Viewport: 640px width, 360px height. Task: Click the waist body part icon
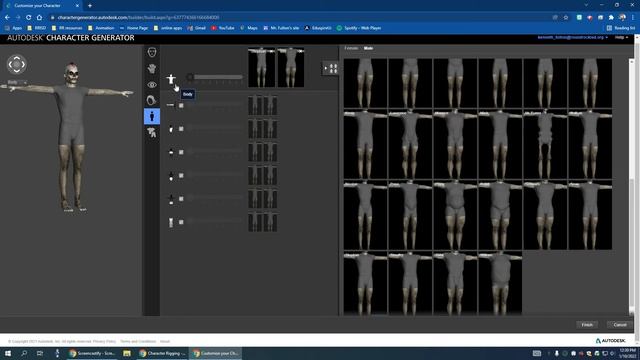click(171, 152)
